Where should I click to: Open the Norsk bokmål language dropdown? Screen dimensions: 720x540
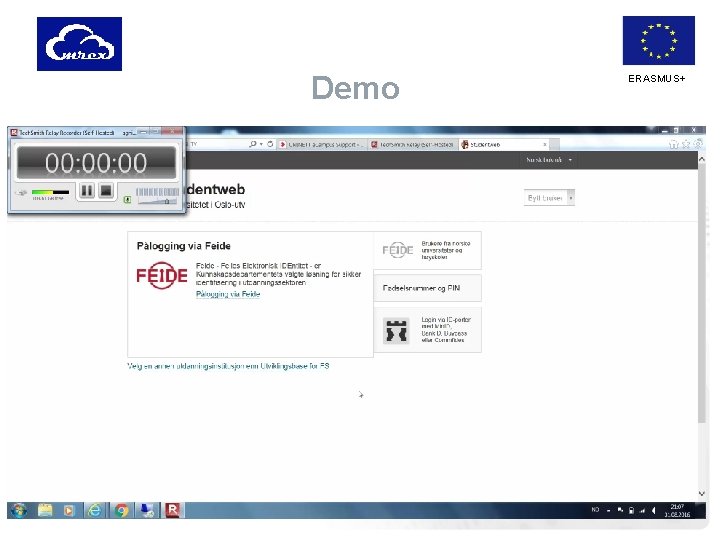coord(549,160)
